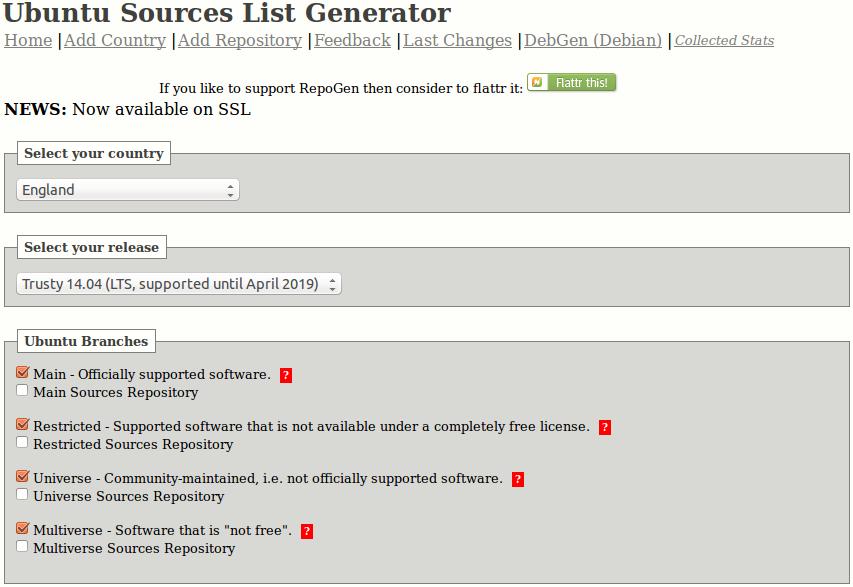Viewport: 853px width, 587px height.
Task: Open the Add Repository link
Action: pos(239,41)
